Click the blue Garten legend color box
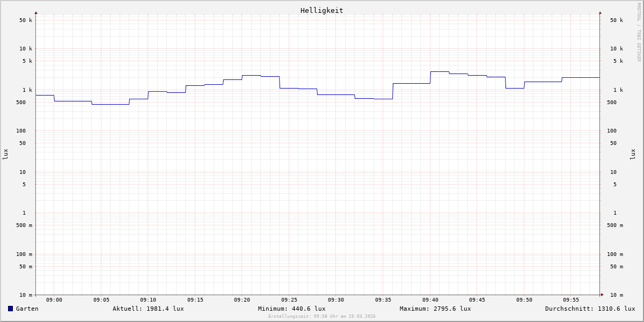The width and height of the screenshot is (644, 322). (x=10, y=309)
